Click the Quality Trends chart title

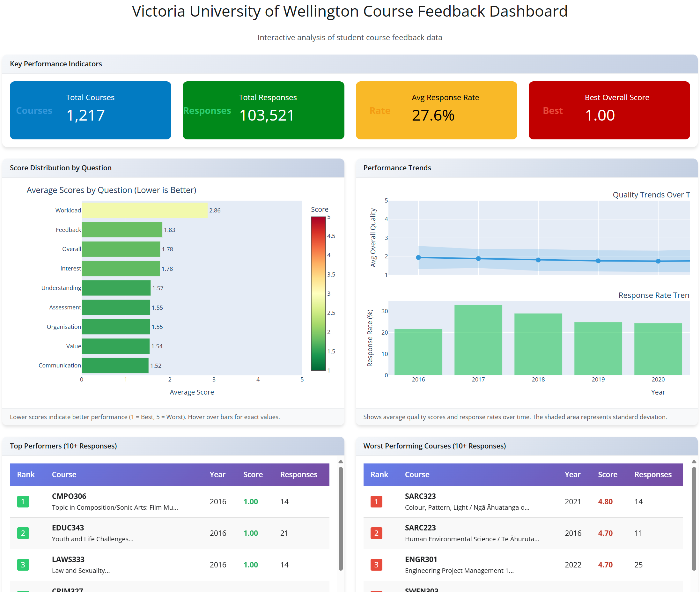pyautogui.click(x=651, y=195)
